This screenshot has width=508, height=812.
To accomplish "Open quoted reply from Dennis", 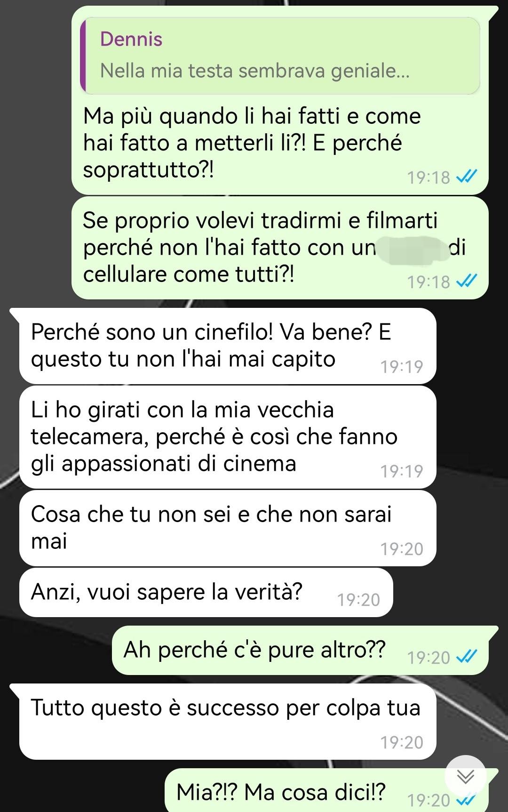I will 280,56.
